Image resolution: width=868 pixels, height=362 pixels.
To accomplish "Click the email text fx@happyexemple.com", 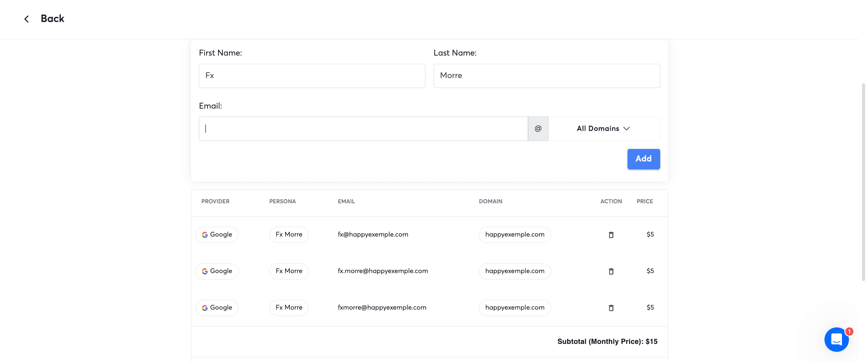I will [x=373, y=234].
